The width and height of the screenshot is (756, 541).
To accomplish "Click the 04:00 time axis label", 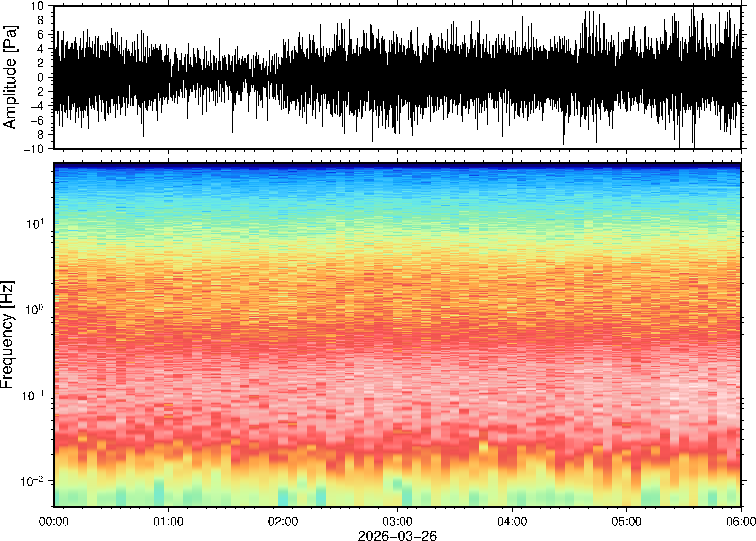I will click(512, 521).
